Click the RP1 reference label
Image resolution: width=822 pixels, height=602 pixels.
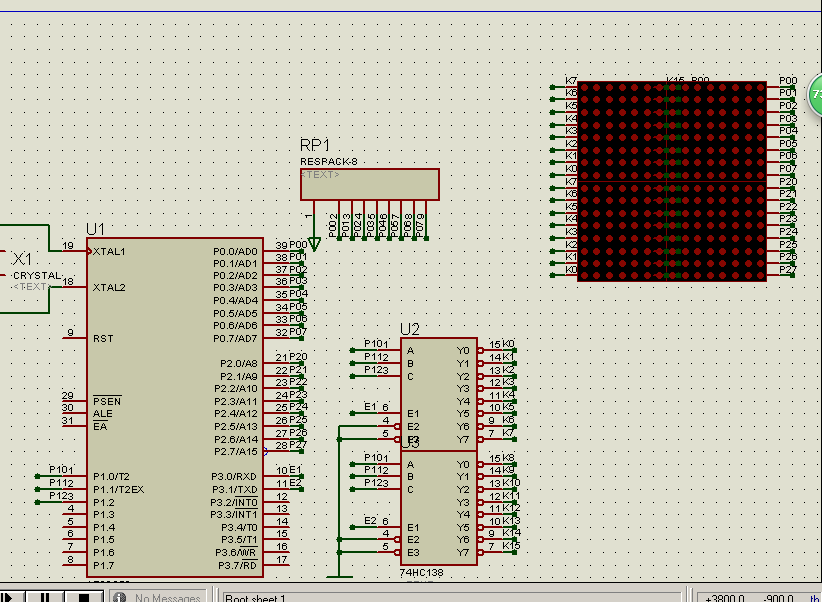(x=315, y=145)
